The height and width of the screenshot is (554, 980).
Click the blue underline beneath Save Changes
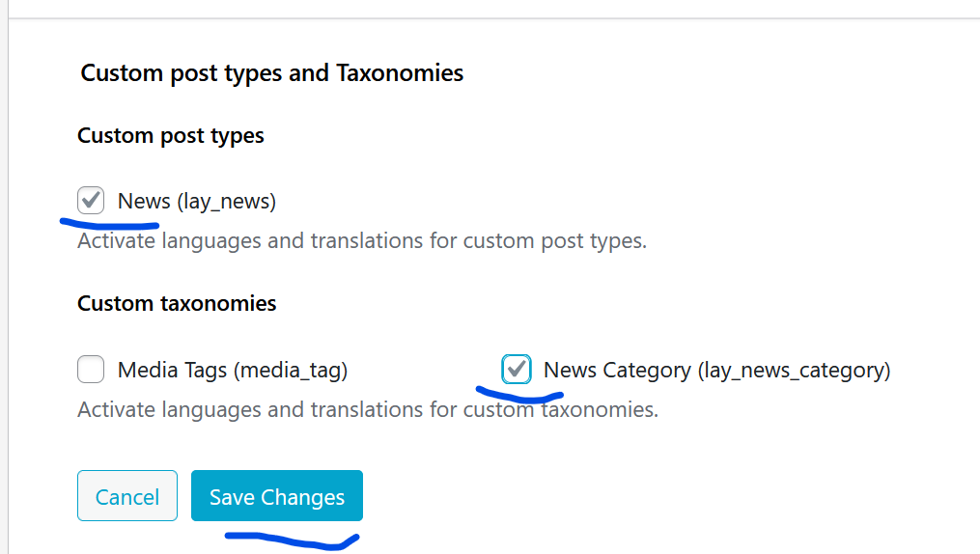click(292, 539)
